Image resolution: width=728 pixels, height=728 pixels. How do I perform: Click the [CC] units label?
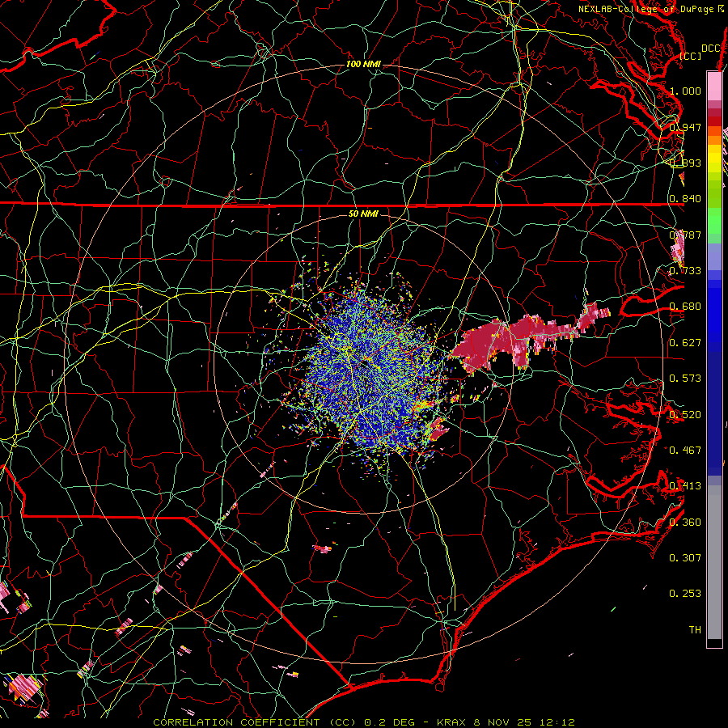pos(691,56)
